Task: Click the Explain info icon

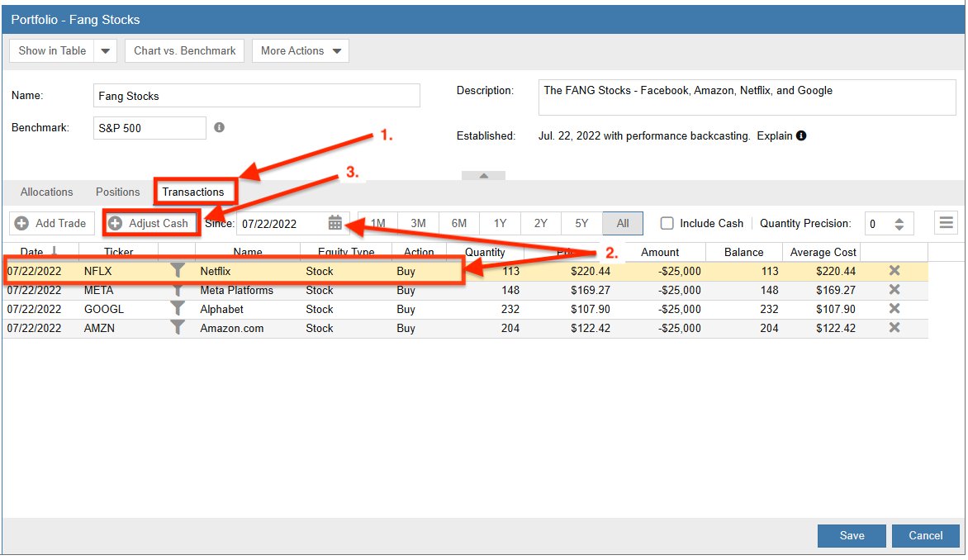Action: click(x=801, y=135)
